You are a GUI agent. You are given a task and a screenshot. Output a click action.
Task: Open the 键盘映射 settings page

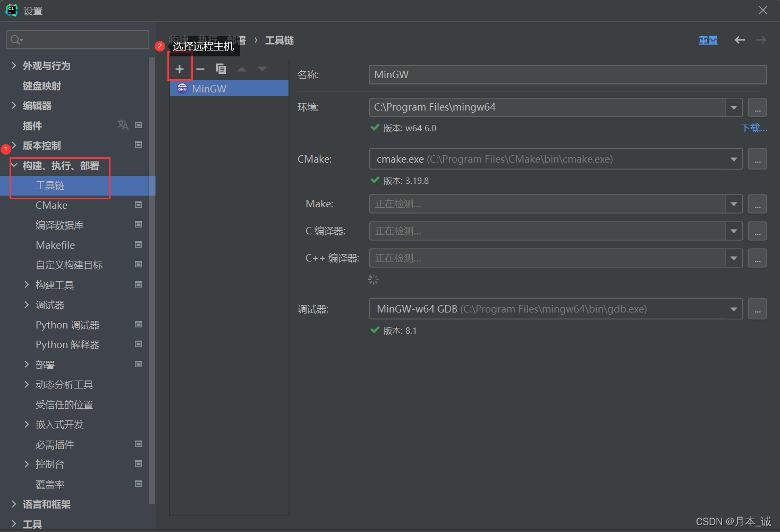point(42,86)
